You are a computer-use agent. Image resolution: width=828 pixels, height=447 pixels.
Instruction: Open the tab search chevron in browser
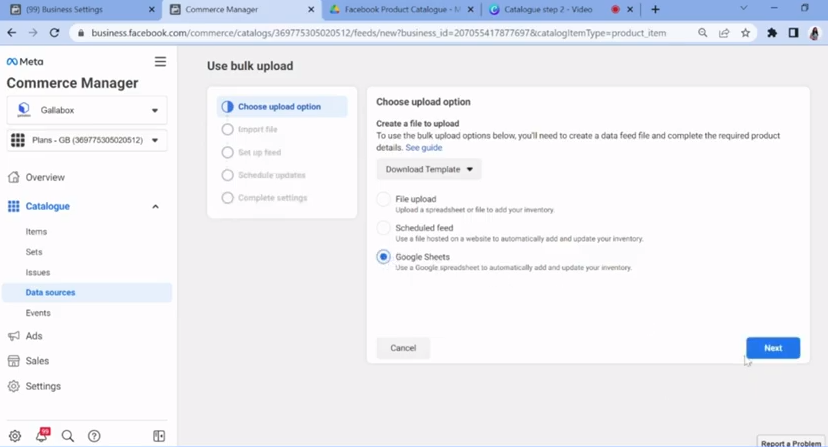pyautogui.click(x=743, y=8)
